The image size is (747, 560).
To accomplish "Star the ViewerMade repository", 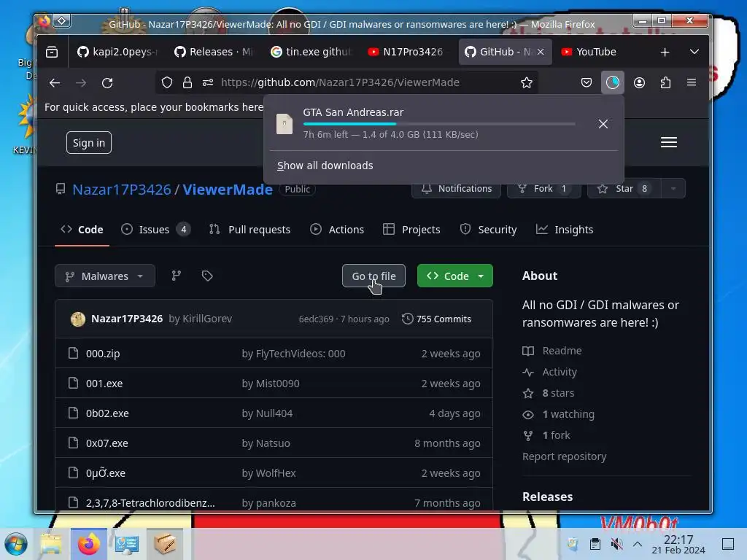I will 624,189.
